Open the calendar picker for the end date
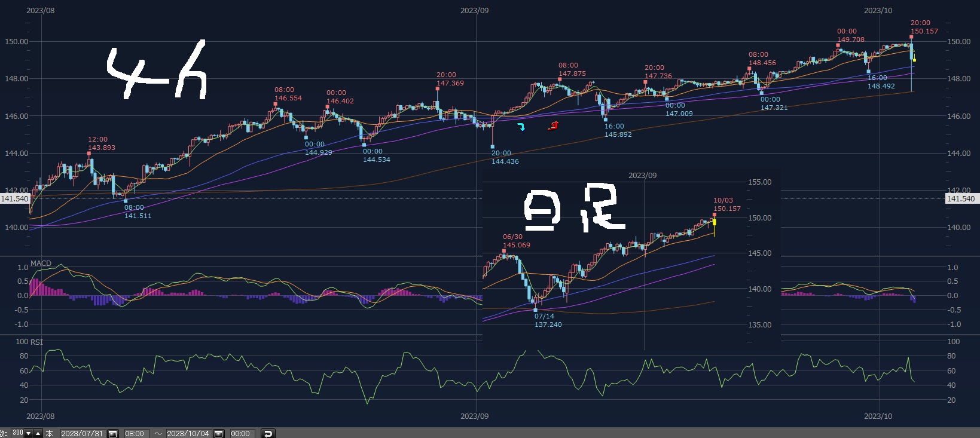The height and width of the screenshot is (438, 980). pos(218,434)
